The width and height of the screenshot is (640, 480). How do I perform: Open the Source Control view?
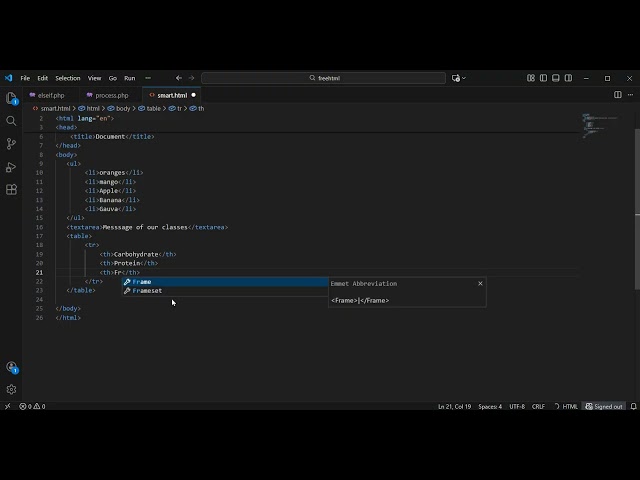click(11, 143)
